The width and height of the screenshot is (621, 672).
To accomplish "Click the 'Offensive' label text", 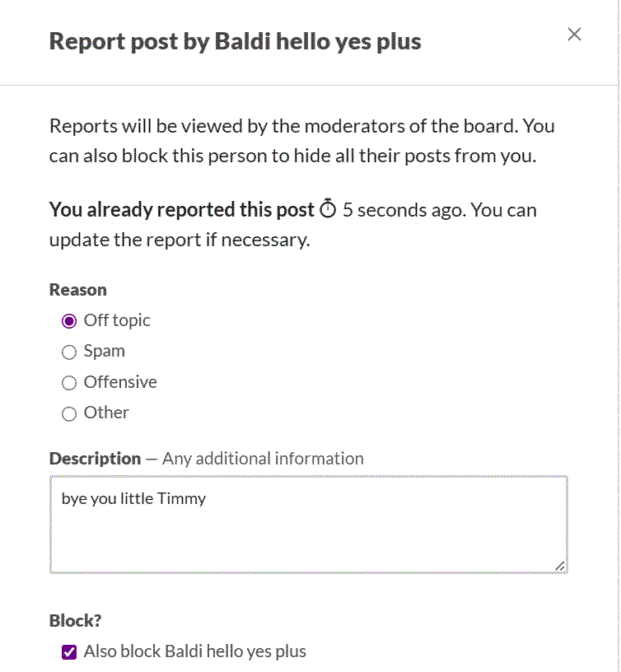I will [x=120, y=382].
